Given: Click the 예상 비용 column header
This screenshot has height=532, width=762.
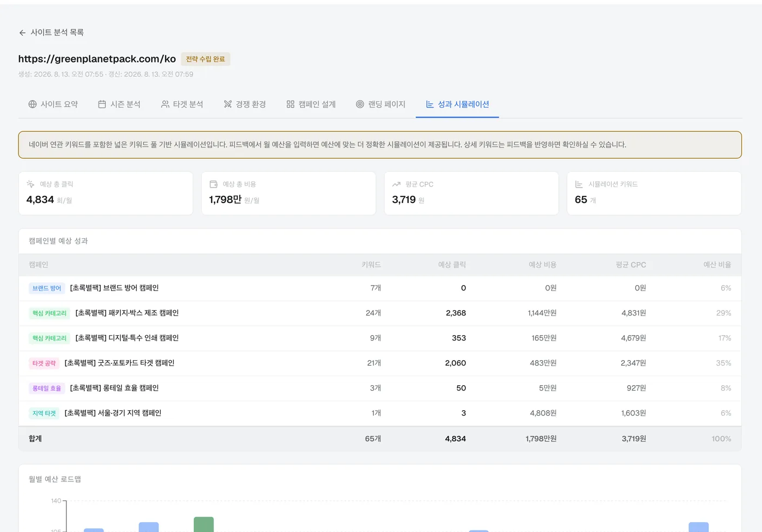Looking at the screenshot, I should [543, 265].
